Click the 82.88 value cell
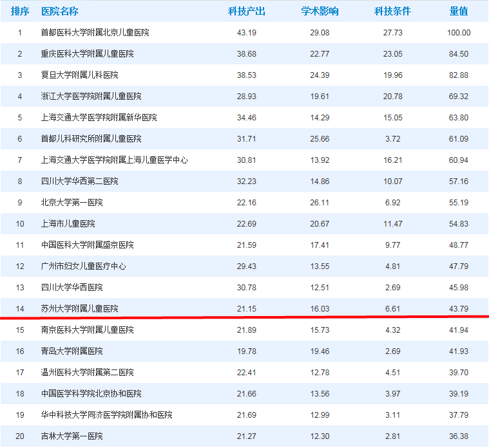The height and width of the screenshot is (448, 489). click(459, 75)
